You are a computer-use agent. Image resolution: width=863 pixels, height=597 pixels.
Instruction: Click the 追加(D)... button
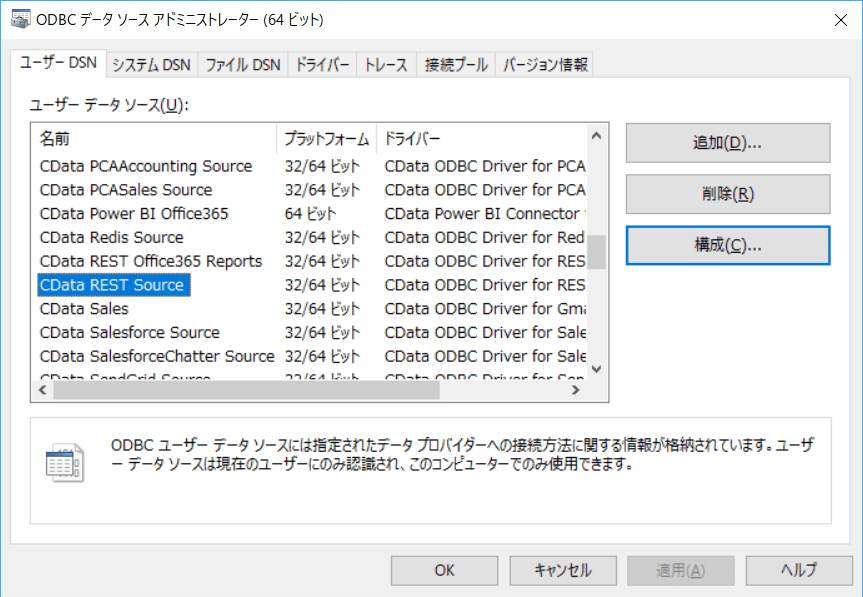pos(728,143)
